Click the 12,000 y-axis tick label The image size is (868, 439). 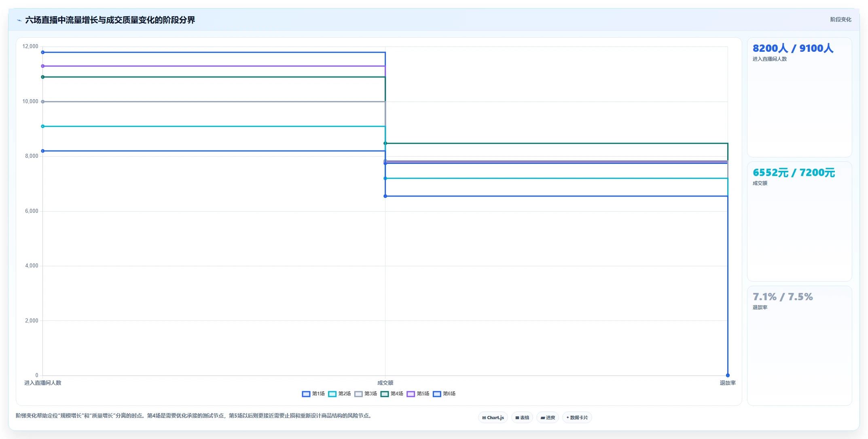click(30, 47)
